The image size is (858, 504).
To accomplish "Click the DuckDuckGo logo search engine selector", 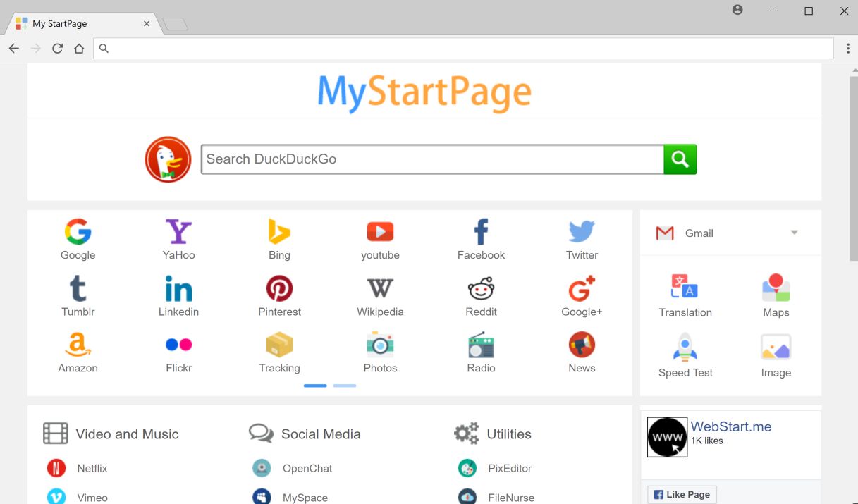I will pos(168,160).
